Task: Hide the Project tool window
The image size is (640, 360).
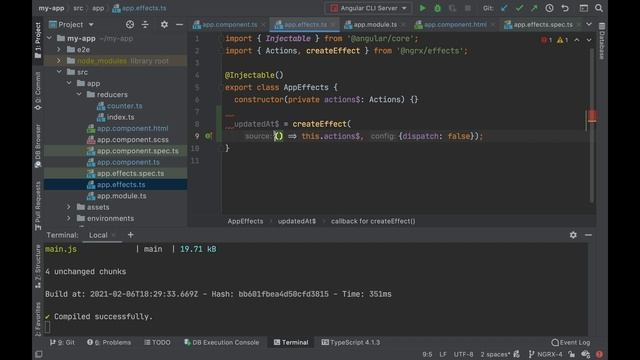Action: [179, 24]
